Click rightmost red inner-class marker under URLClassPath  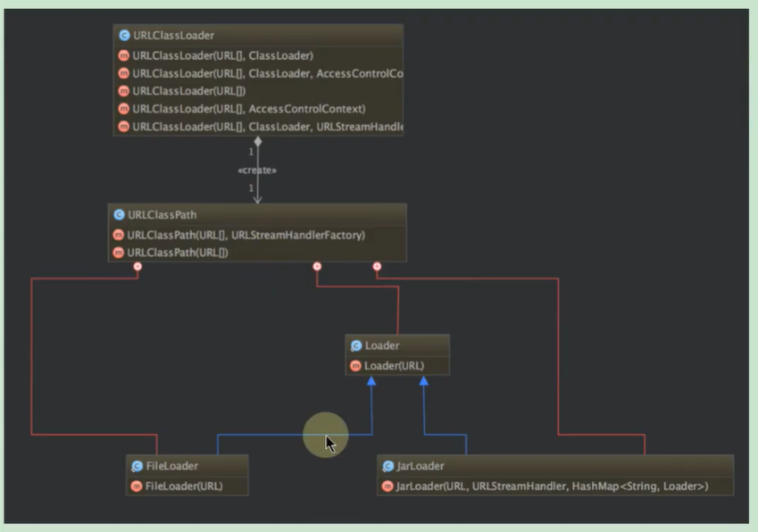[377, 266]
